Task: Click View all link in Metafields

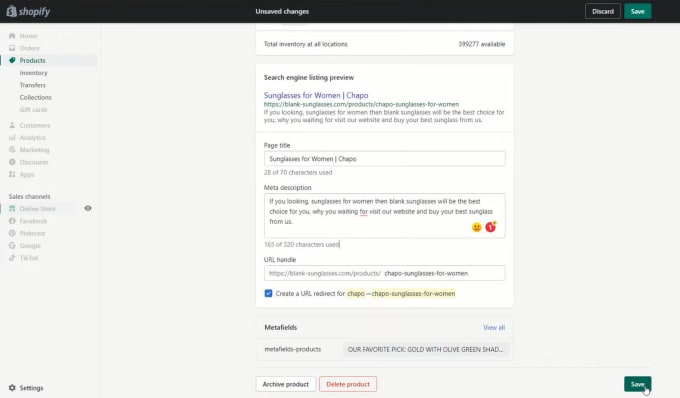Action: 494,327
